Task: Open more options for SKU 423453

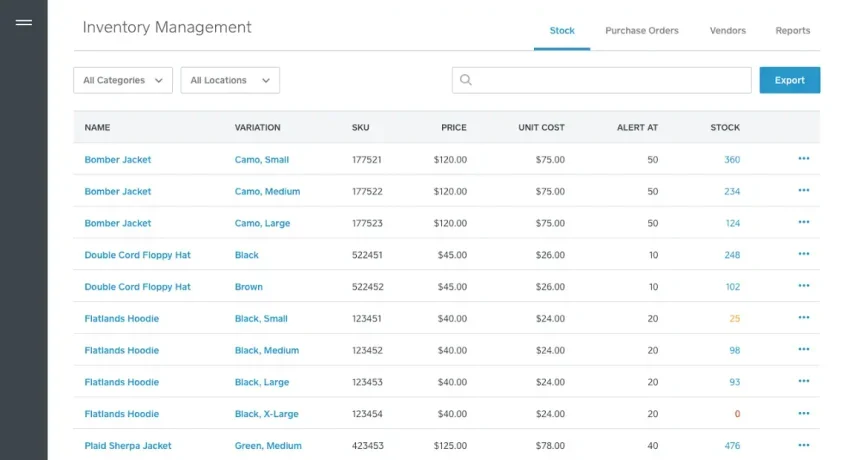Action: pos(804,445)
